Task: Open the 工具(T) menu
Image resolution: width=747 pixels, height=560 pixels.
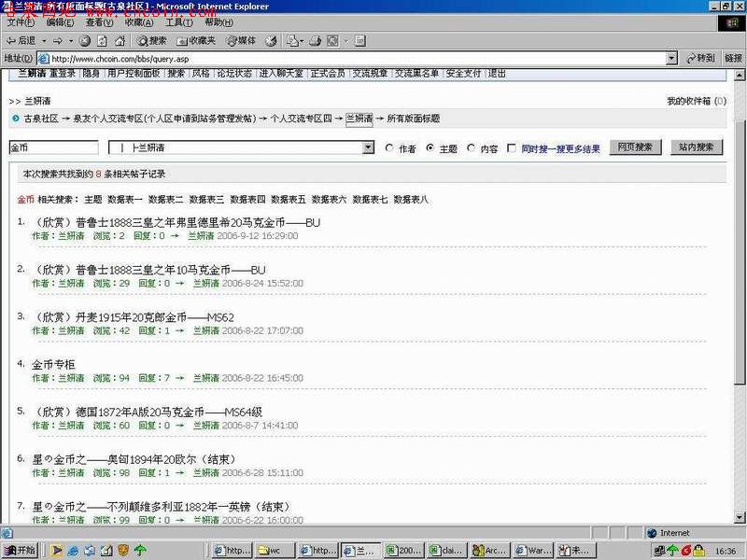Action: tap(179, 22)
